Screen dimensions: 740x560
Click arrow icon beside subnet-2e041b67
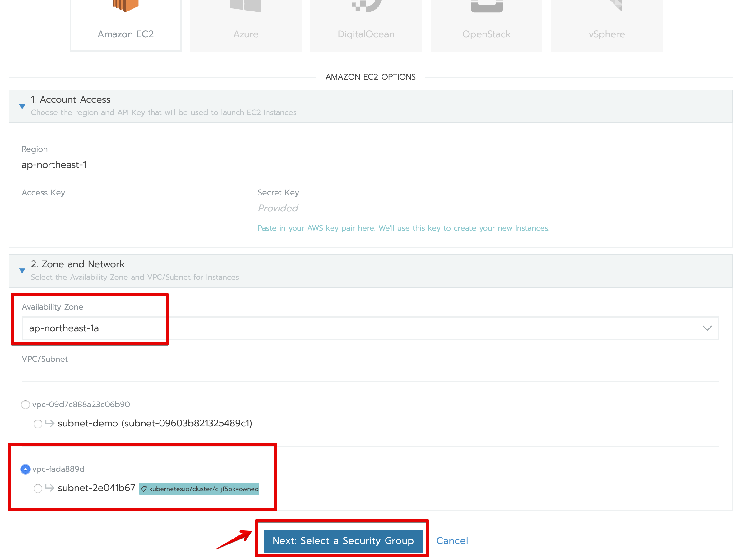pos(50,488)
